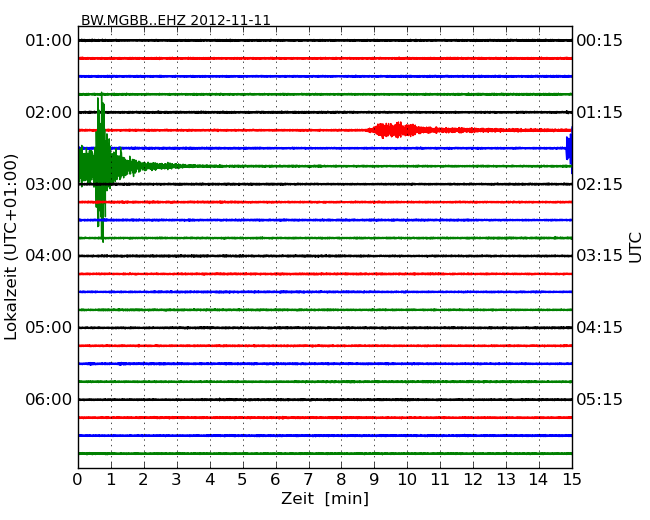Click the 15 tick on the minute axis
The height and width of the screenshot is (520, 650).
[572, 479]
